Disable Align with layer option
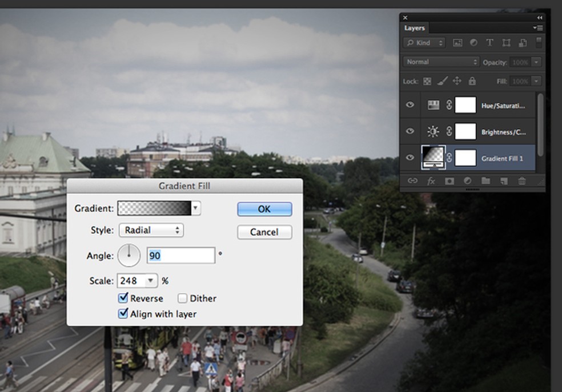 [x=123, y=314]
